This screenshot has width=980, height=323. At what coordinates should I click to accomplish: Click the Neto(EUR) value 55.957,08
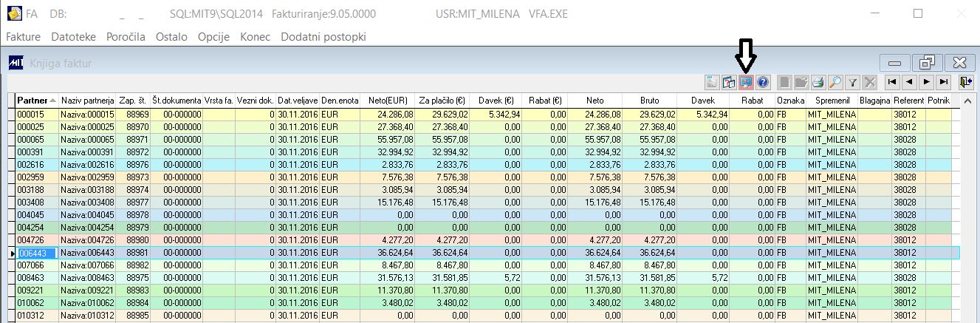[388, 138]
